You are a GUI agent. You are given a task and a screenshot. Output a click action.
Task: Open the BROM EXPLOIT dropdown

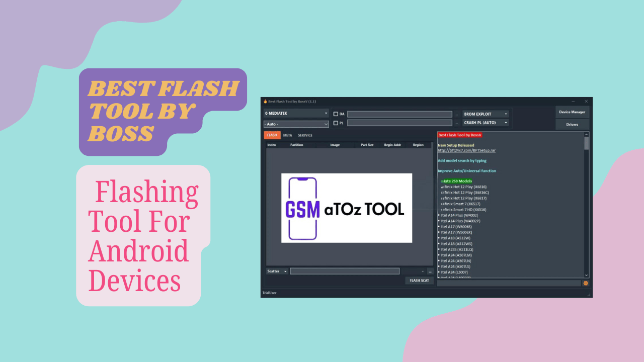[505, 114]
